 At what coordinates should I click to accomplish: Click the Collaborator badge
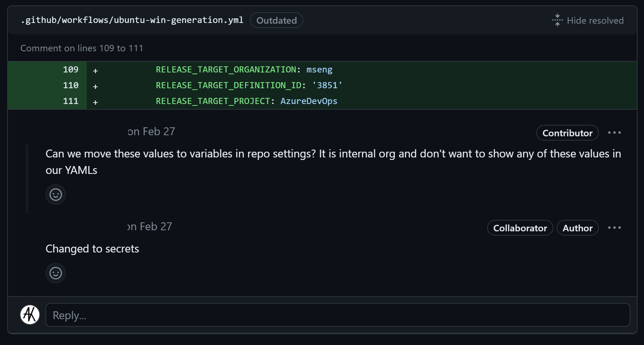pyautogui.click(x=520, y=228)
